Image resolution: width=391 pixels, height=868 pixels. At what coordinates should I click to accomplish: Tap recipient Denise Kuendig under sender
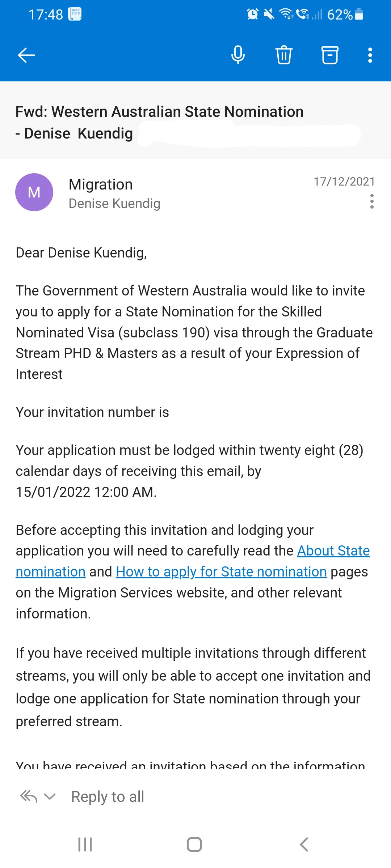point(114,204)
